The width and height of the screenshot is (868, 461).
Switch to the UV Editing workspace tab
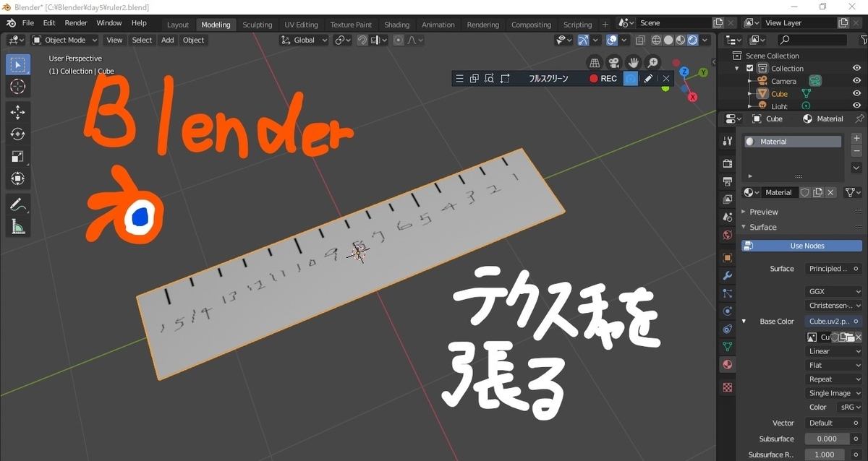(302, 25)
